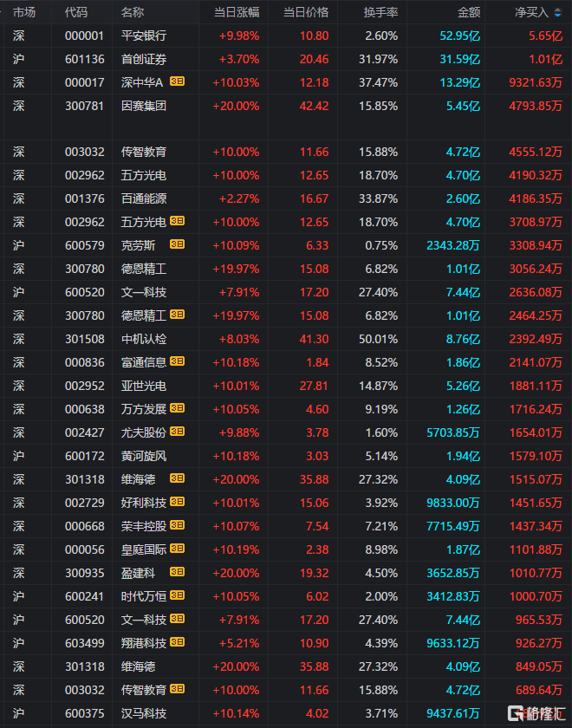Click the turnover rate 37.47%
572x728 pixels.
tap(379, 82)
